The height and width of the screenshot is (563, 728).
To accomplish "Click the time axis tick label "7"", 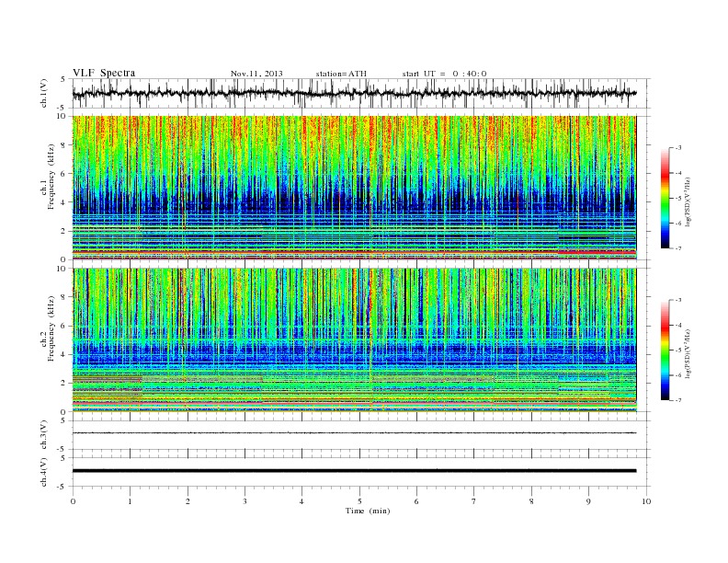I will 474,501.
